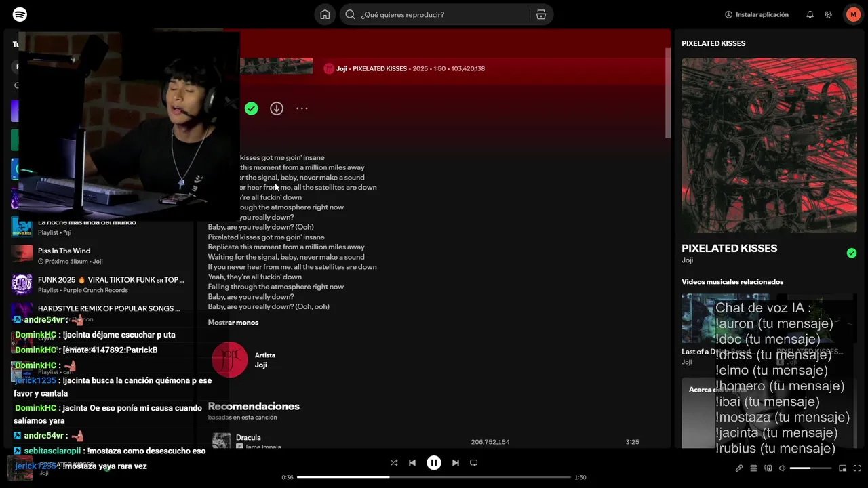The width and height of the screenshot is (868, 488).
Task: Mute the volume speaker icon
Action: 782,468
